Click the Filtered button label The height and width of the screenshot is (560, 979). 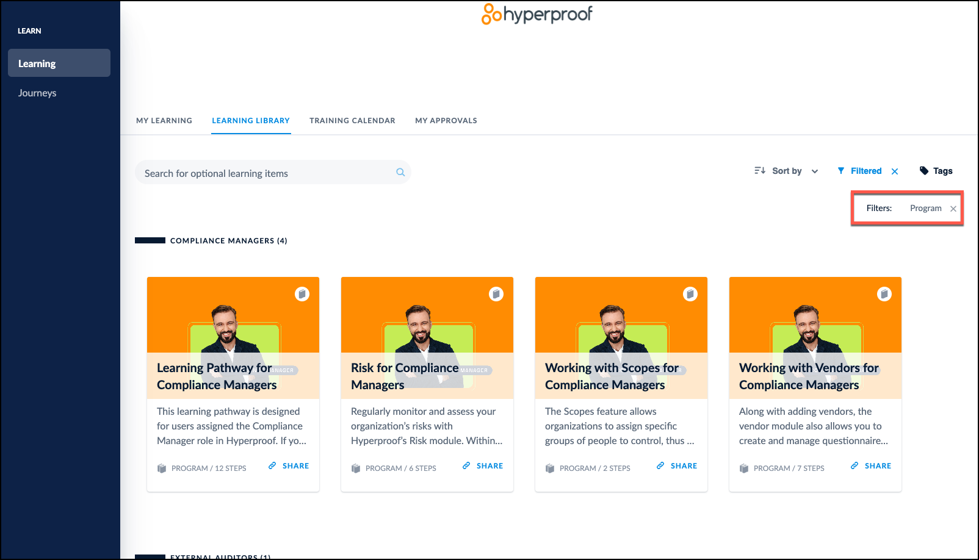[866, 171]
